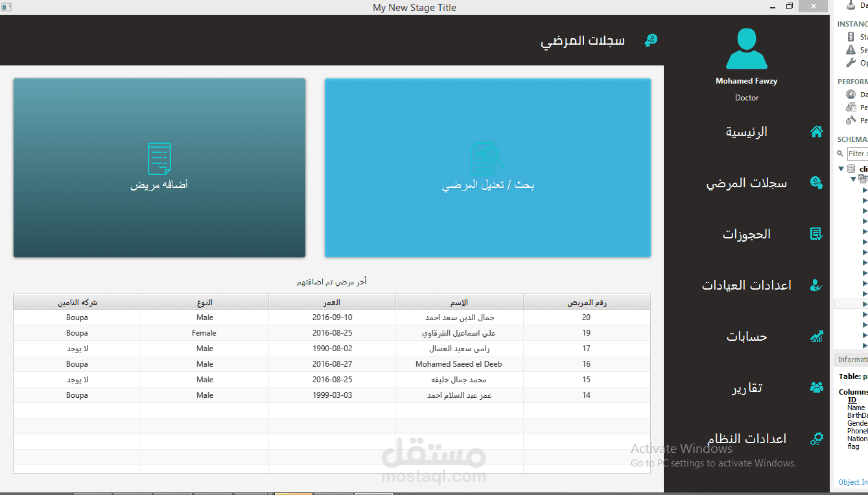Open the اعدادات النظام gear icon
Screen dimensions: 868x495
point(817,439)
